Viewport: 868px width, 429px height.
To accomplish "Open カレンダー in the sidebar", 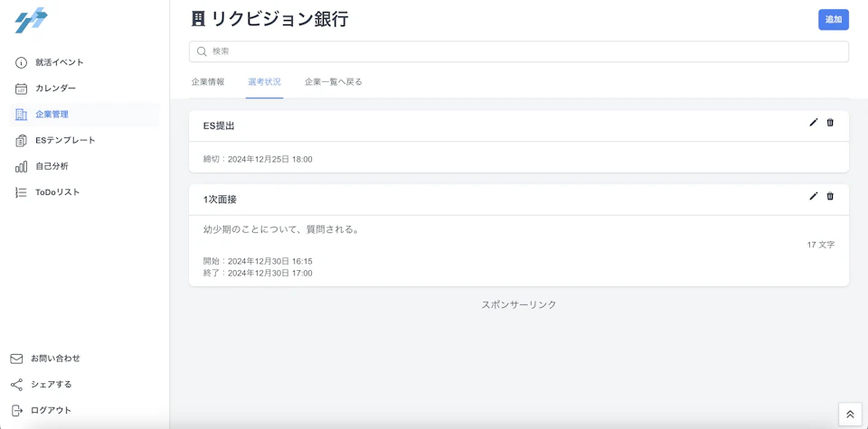I will (x=55, y=89).
